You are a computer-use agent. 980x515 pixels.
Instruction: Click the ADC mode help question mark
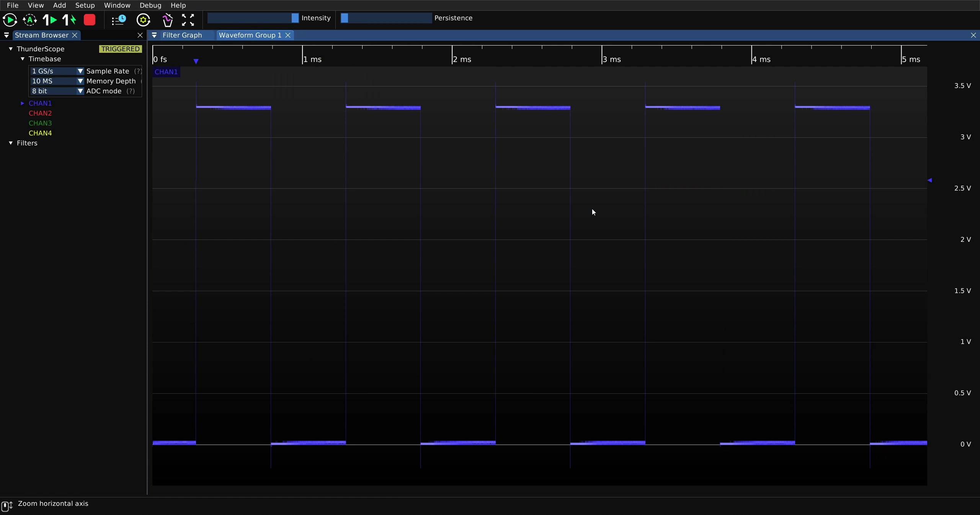(131, 91)
